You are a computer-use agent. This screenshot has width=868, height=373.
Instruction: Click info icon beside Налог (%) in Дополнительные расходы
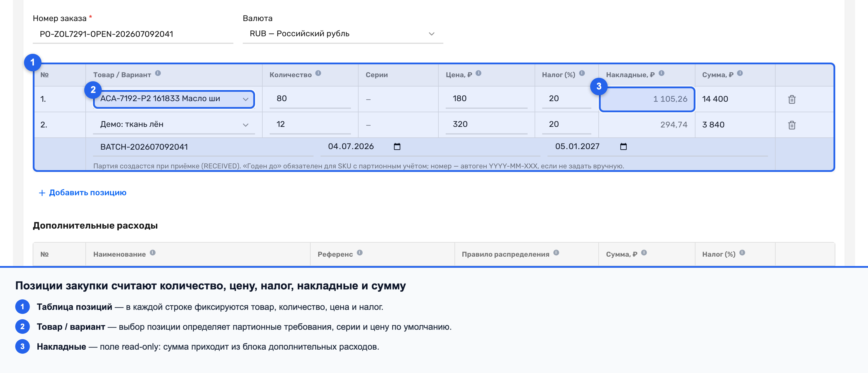click(742, 253)
